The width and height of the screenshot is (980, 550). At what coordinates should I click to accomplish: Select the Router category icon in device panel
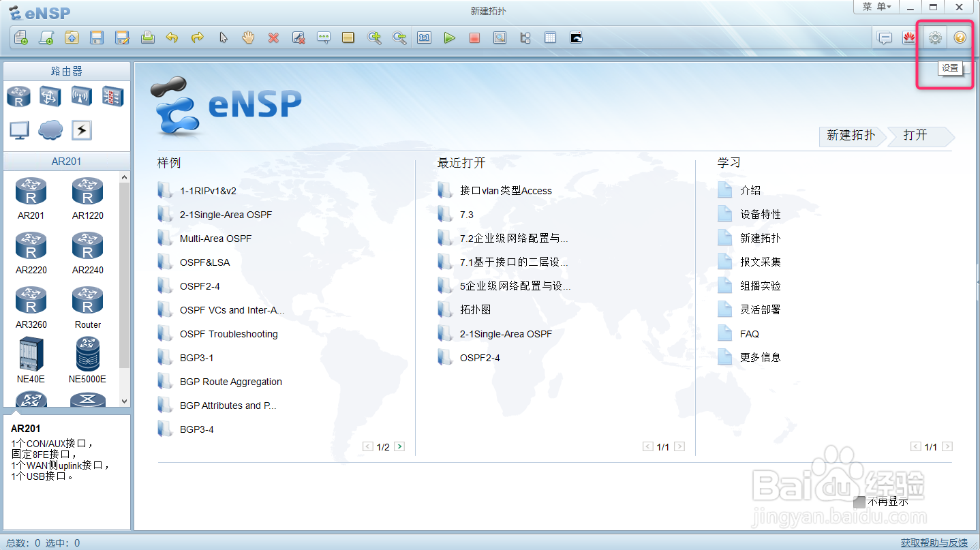(18, 96)
